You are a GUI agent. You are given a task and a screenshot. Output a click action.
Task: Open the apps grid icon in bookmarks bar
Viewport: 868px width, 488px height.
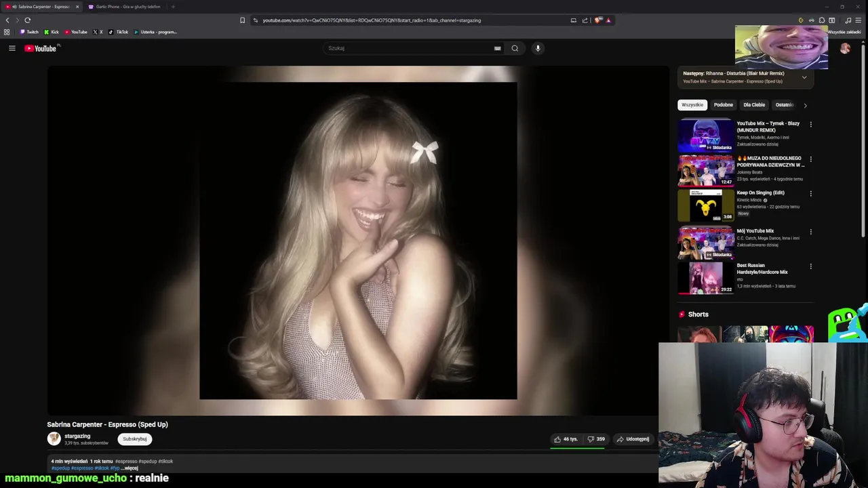point(7,32)
